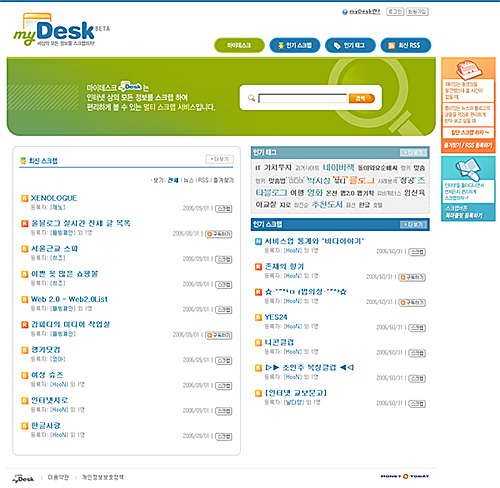Open the 이쁜 옷 많은 쇼핑몰 link

[64, 274]
